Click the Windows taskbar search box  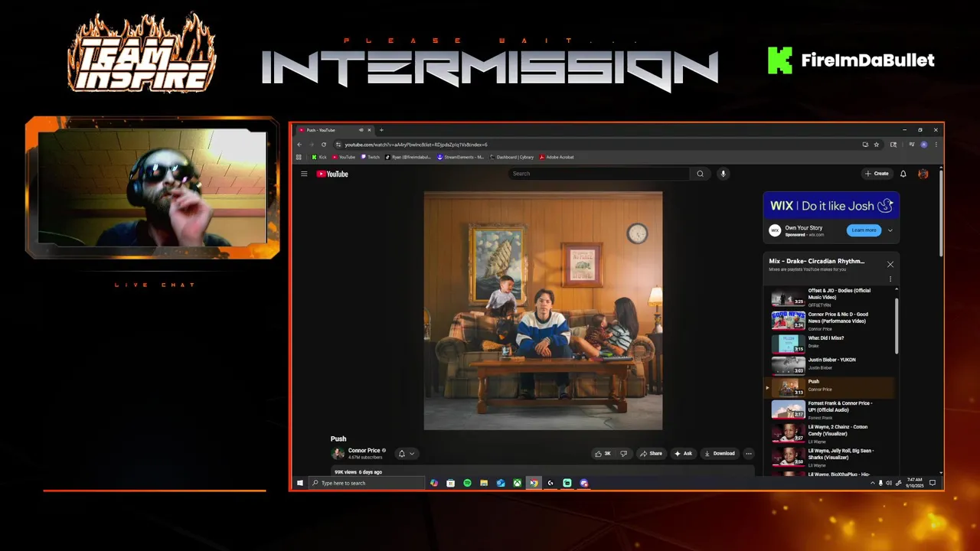pos(367,483)
